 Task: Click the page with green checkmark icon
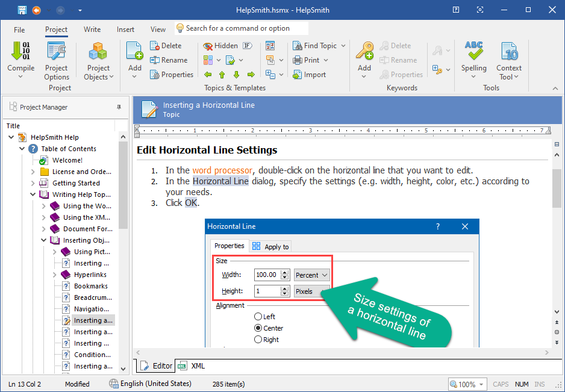pyautogui.click(x=230, y=60)
